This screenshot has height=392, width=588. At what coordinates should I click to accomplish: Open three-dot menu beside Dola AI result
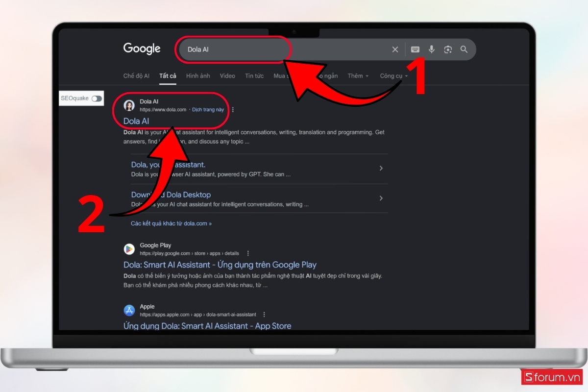[233, 110]
